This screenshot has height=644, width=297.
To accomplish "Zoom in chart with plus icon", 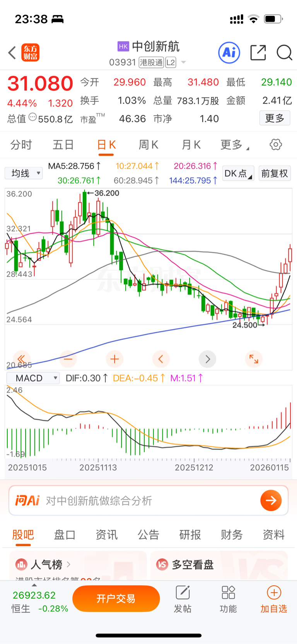I will click(x=114, y=359).
